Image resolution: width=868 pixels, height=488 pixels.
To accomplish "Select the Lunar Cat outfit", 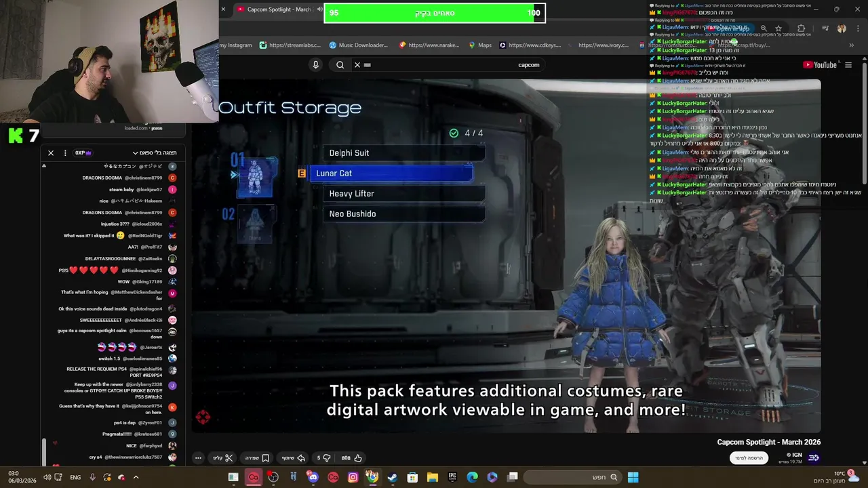I will (391, 174).
